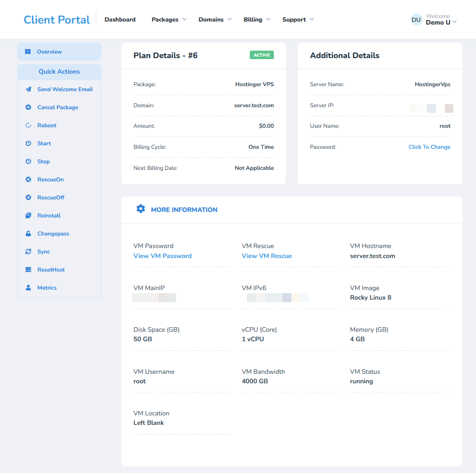Click the ResetHost icon
The image size is (476, 473).
point(29,270)
